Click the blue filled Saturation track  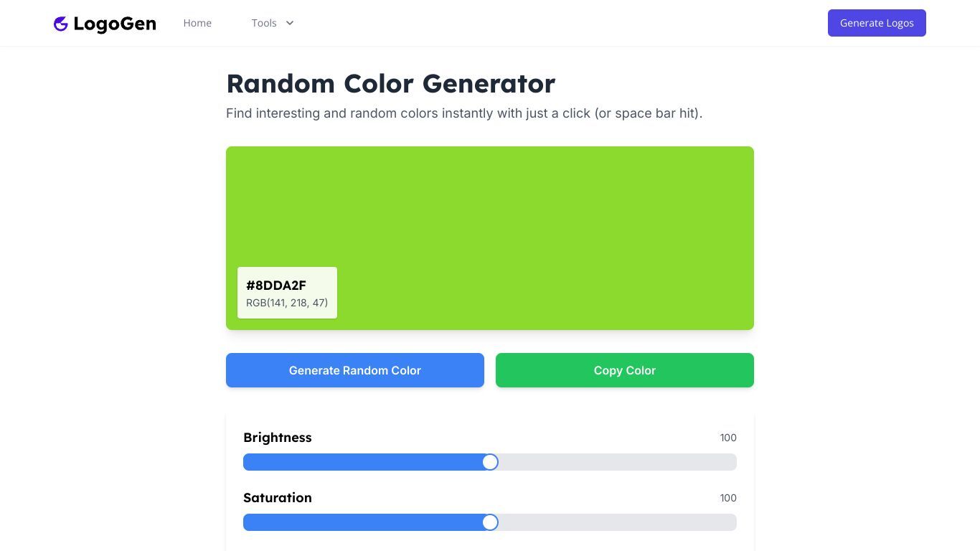pyautogui.click(x=362, y=522)
